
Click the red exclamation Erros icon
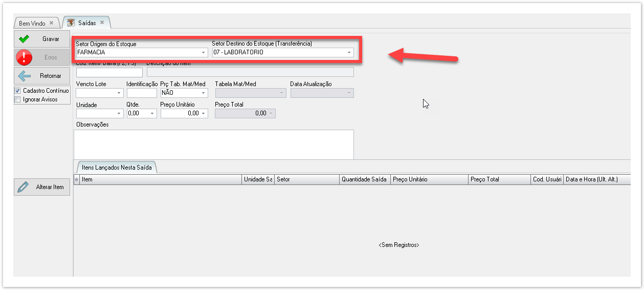click(24, 57)
